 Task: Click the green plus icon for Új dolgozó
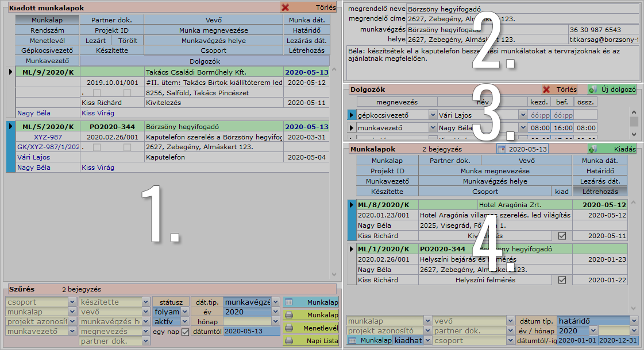click(x=592, y=90)
